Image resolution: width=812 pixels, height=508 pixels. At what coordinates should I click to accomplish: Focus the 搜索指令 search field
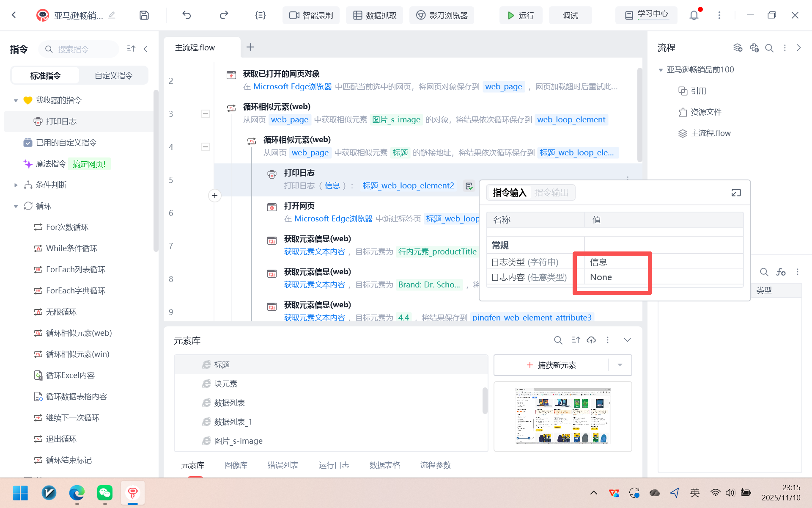pos(79,49)
